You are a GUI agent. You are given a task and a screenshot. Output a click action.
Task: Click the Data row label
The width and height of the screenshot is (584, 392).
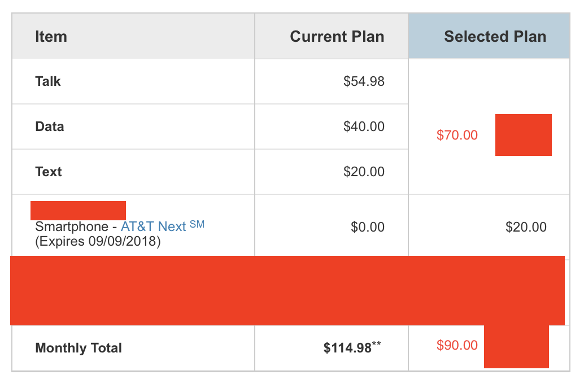[50, 127]
